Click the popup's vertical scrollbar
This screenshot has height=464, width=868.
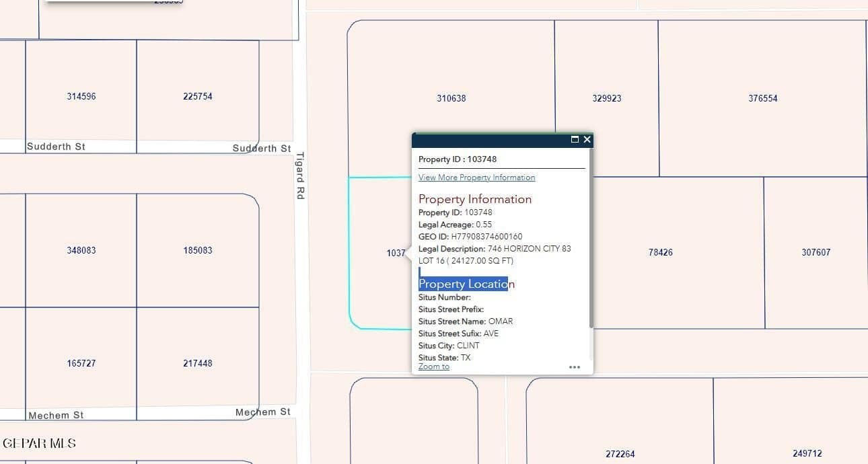click(x=591, y=256)
